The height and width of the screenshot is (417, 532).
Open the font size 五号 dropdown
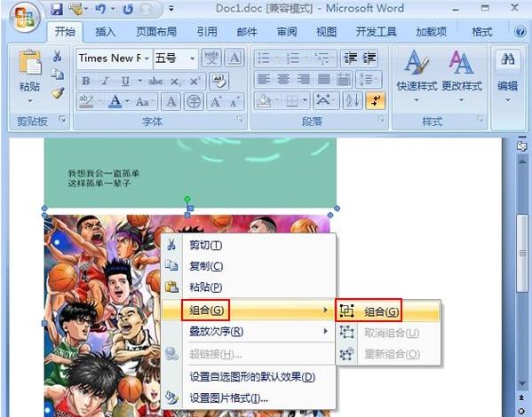pos(192,59)
